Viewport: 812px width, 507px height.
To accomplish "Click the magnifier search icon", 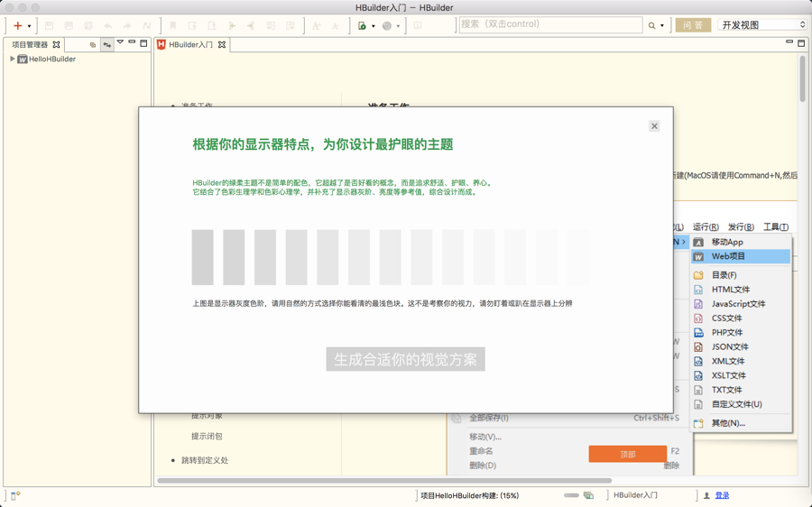I will pos(651,25).
